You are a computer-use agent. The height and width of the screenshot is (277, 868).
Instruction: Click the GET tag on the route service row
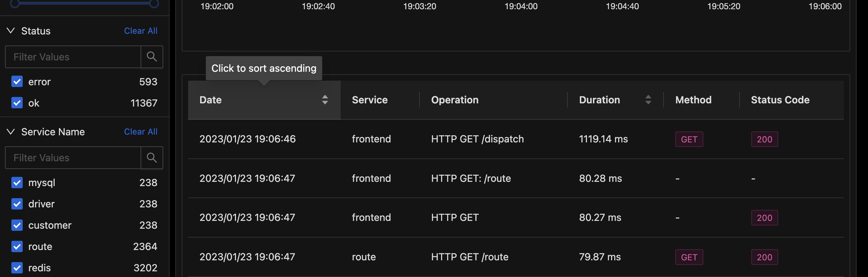(x=689, y=257)
